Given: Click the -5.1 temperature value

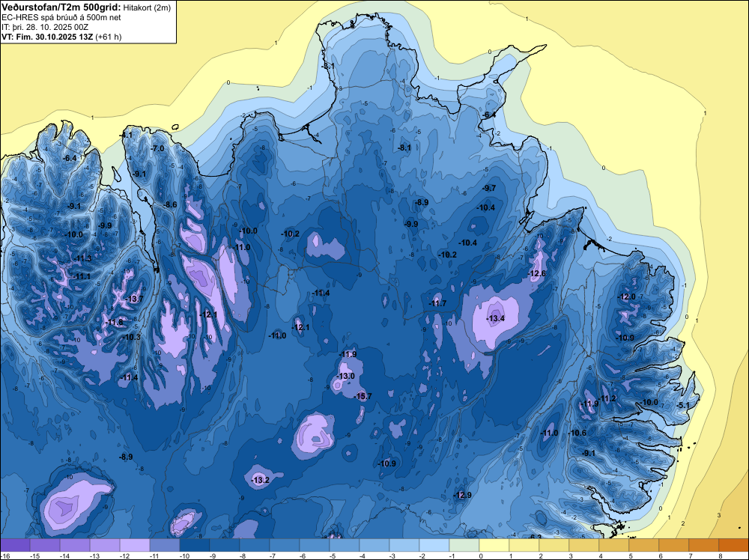Looking at the screenshot, I should pos(682,405).
